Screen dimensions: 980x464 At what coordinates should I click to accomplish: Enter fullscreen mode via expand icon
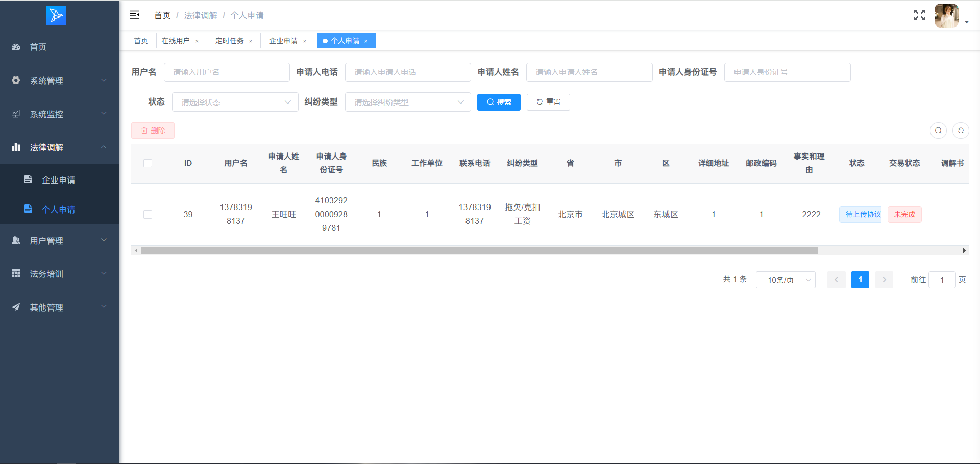click(919, 15)
